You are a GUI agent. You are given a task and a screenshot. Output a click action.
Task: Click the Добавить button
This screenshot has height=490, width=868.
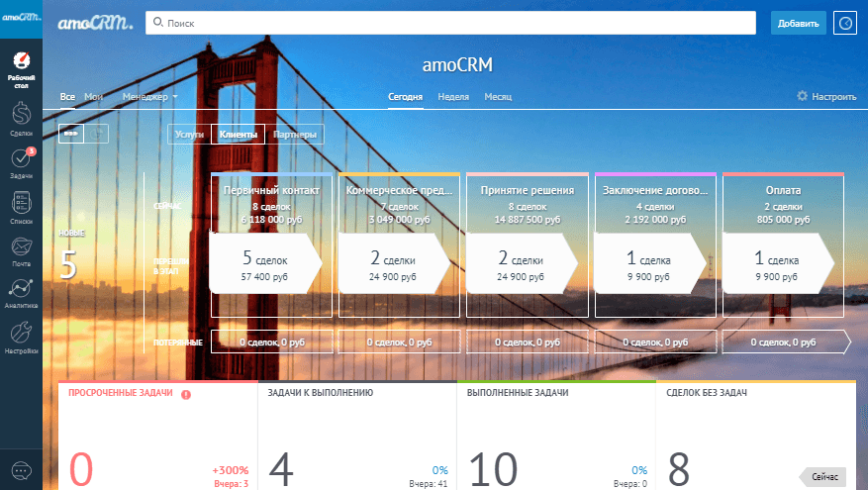coord(799,23)
